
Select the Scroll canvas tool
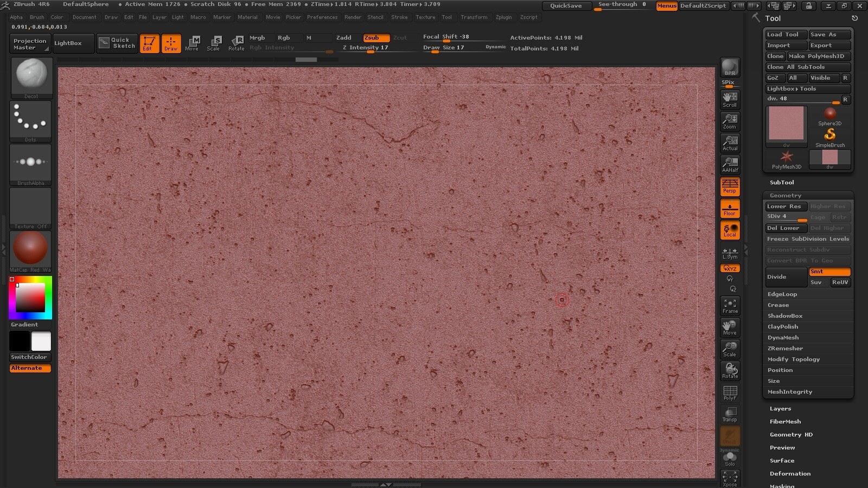point(730,99)
